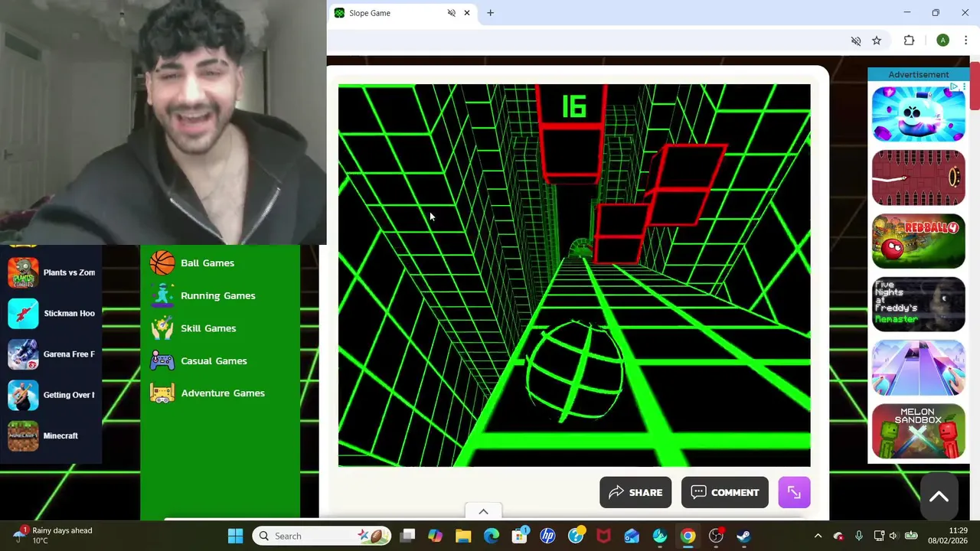Click the site sound muted icon in address bar

coord(856,41)
